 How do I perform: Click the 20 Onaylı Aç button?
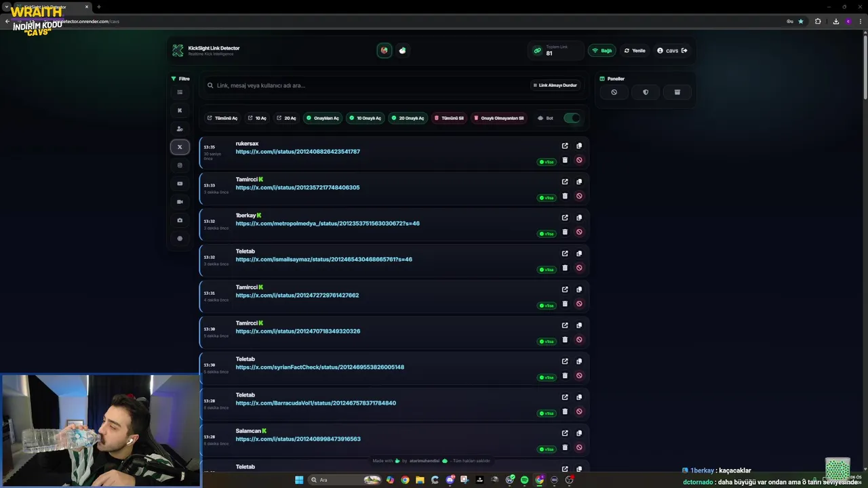[408, 118]
